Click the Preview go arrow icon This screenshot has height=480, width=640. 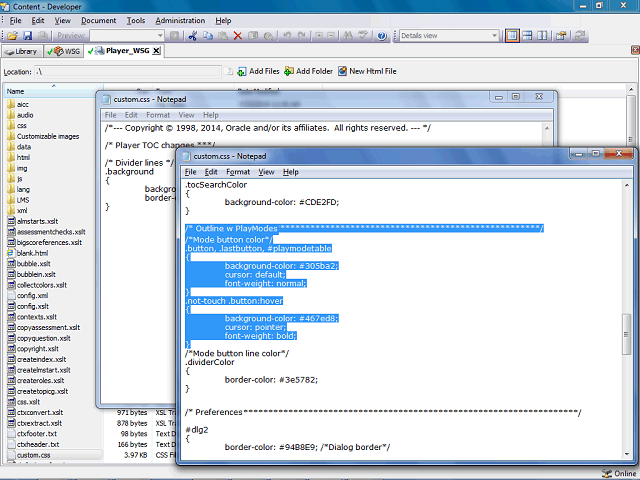click(x=174, y=36)
